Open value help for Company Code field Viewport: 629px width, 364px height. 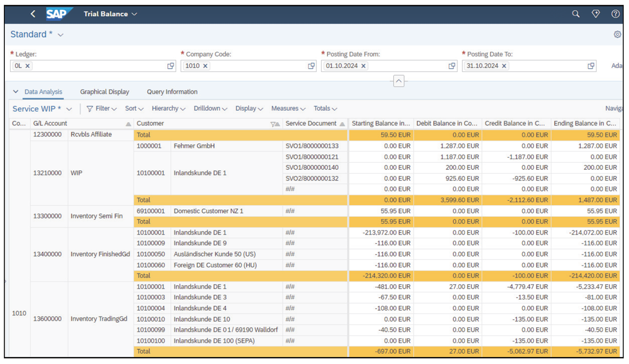pos(311,66)
